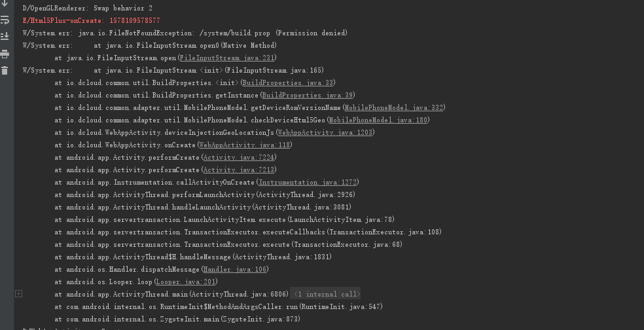
Task: Click the plus fold icon beside ActivityThread.main
Action: click(x=18, y=293)
